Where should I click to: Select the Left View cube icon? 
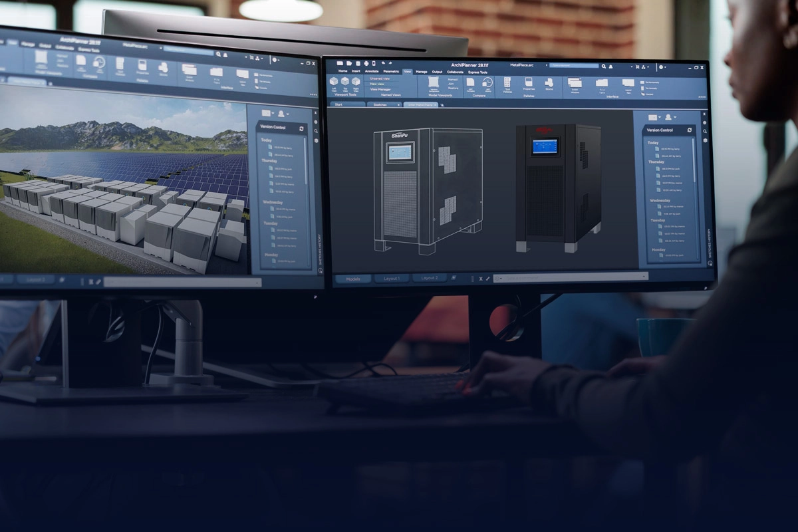(x=334, y=81)
